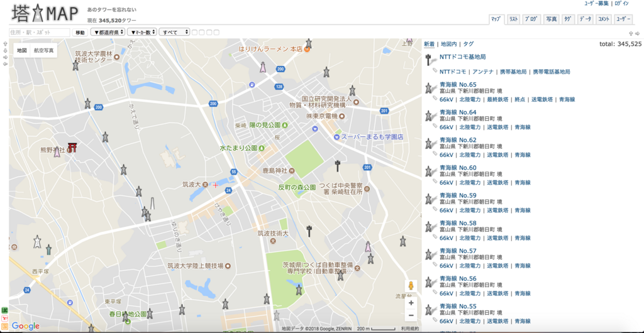Viewport: 644px width, 333px height.
Task: Click the 終点 tag under 青海線 No.65
Action: pos(519,99)
